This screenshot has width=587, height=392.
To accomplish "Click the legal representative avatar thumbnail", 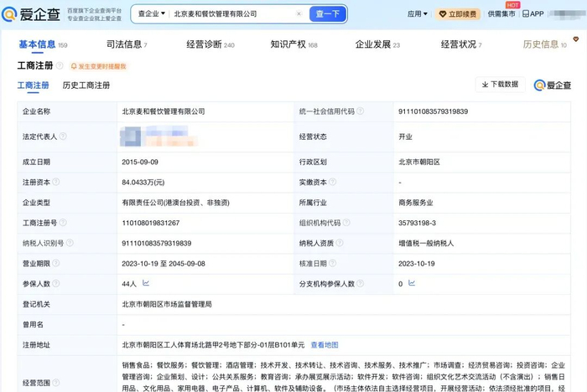I will click(130, 137).
